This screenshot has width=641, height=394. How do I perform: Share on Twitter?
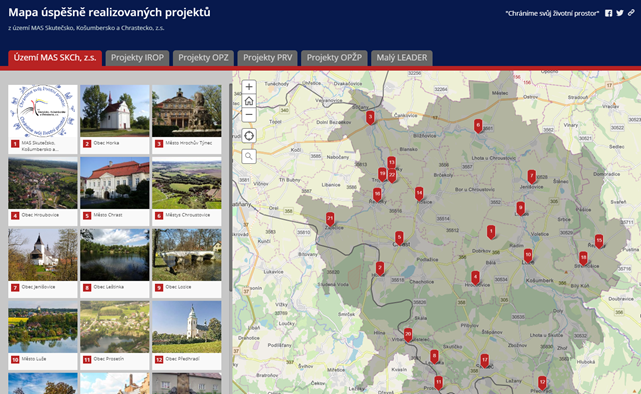point(620,13)
